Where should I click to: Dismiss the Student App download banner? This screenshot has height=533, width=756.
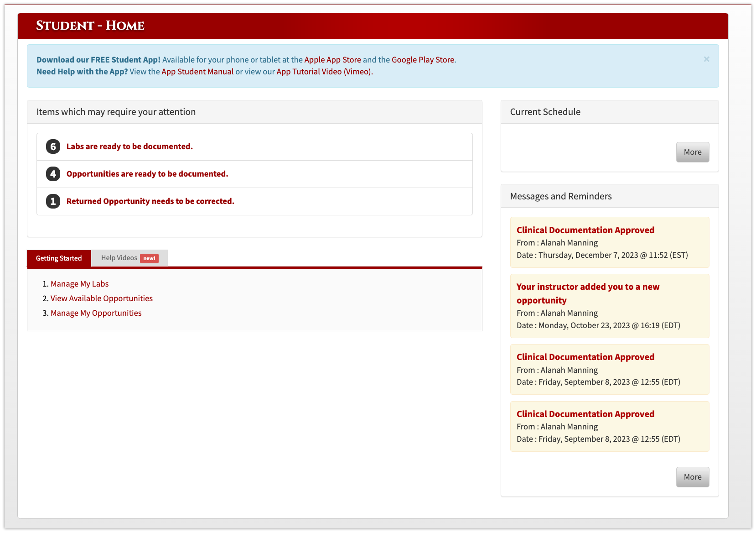706,59
